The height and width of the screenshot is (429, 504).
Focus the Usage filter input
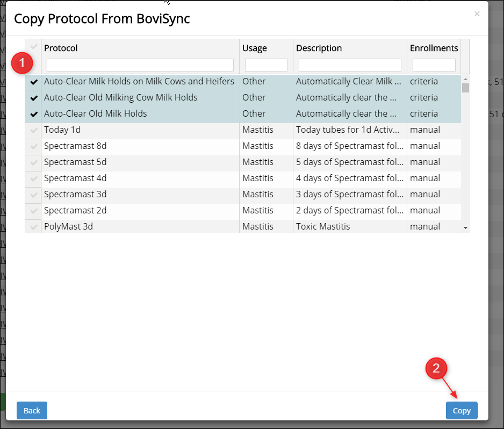(x=266, y=65)
